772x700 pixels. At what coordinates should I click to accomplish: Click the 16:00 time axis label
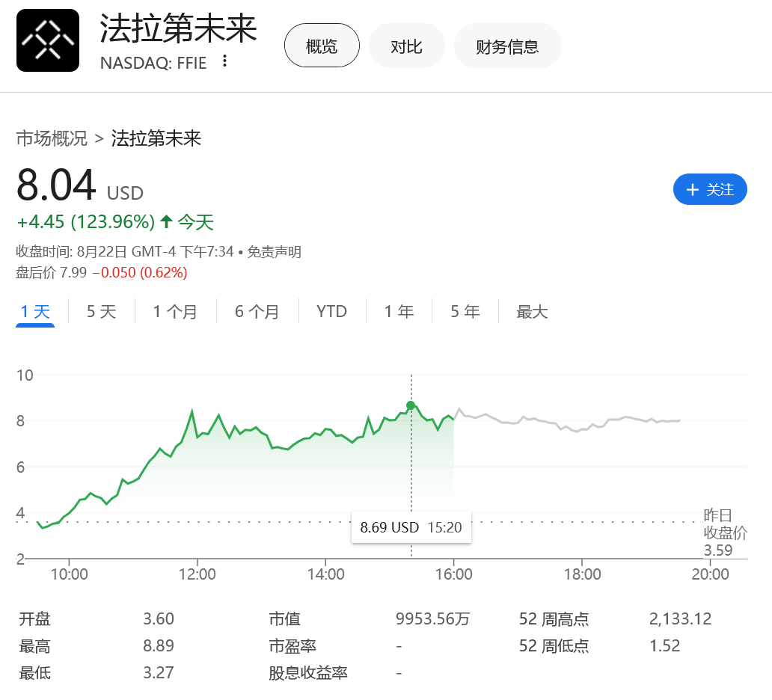coord(453,574)
